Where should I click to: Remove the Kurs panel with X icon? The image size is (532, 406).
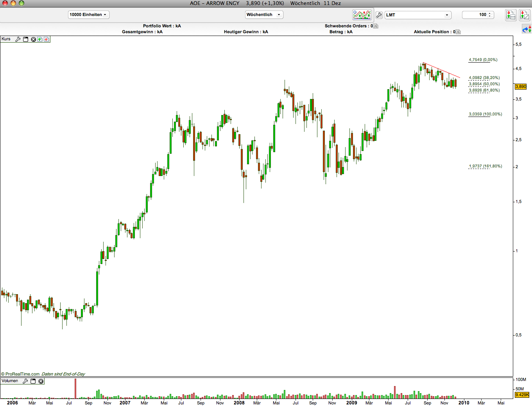(x=33, y=39)
